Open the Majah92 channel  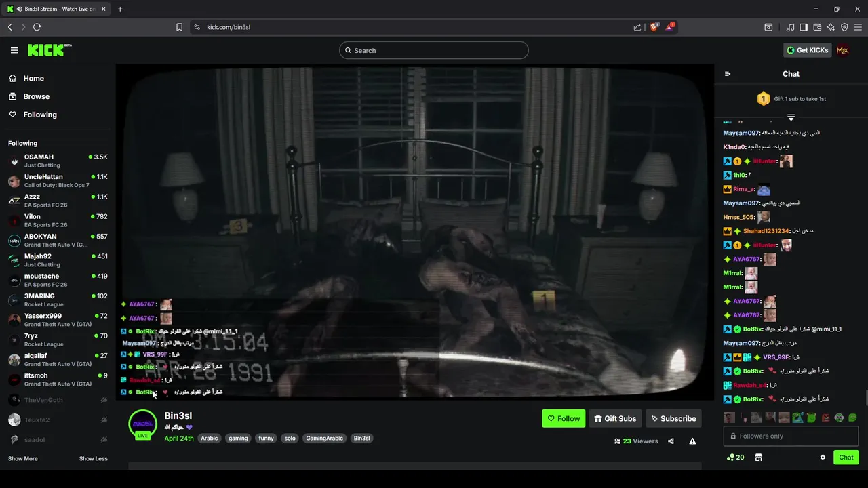58,260
